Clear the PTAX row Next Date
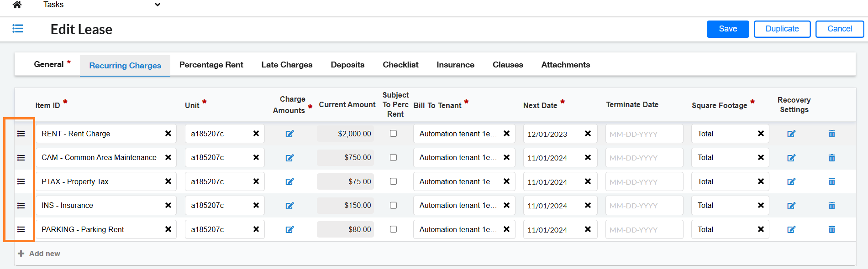 (x=588, y=181)
